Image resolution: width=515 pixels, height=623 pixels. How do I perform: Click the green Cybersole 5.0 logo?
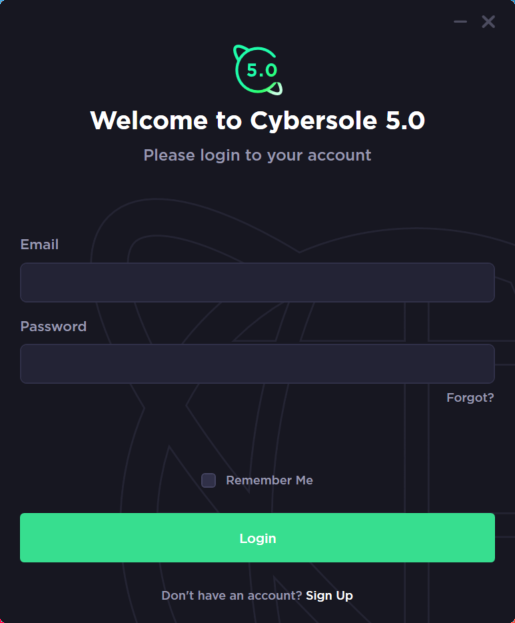pyautogui.click(x=258, y=70)
